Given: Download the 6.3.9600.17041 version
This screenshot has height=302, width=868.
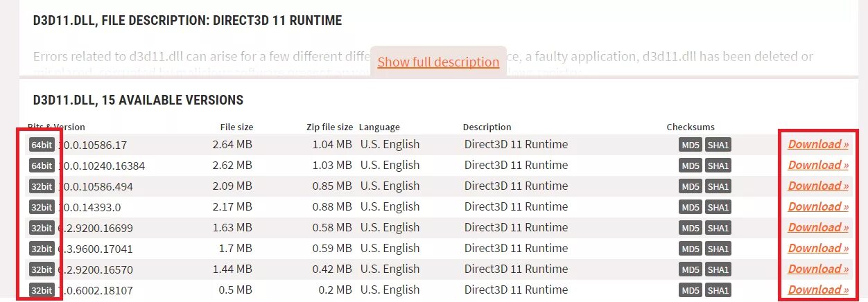Looking at the screenshot, I should tap(818, 248).
